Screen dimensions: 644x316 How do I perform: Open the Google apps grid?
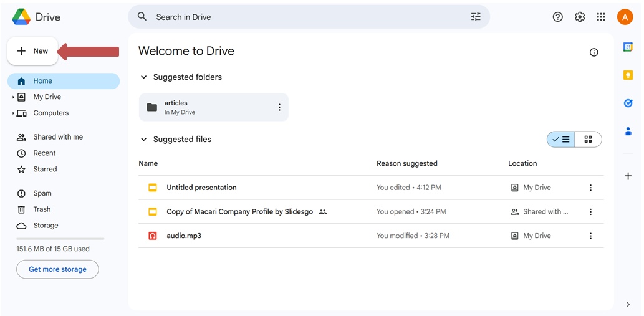601,17
